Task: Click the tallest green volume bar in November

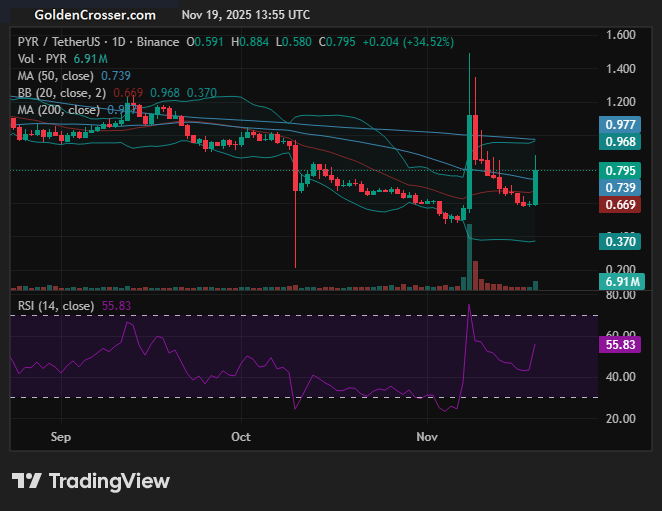Action: click(469, 257)
